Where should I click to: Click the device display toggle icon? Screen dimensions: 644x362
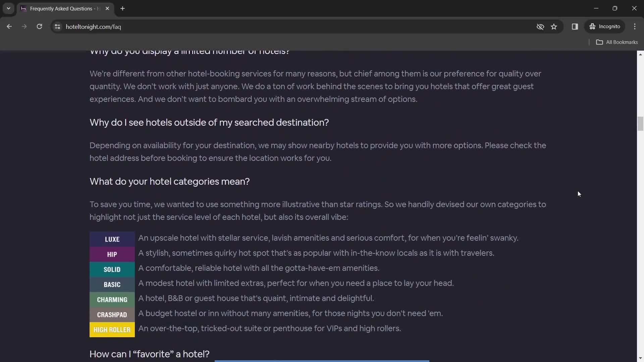pos(575,26)
